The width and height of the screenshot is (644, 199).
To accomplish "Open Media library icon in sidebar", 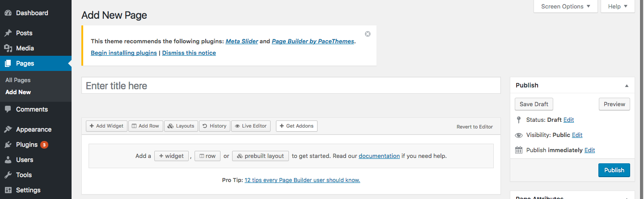I will tap(8, 48).
